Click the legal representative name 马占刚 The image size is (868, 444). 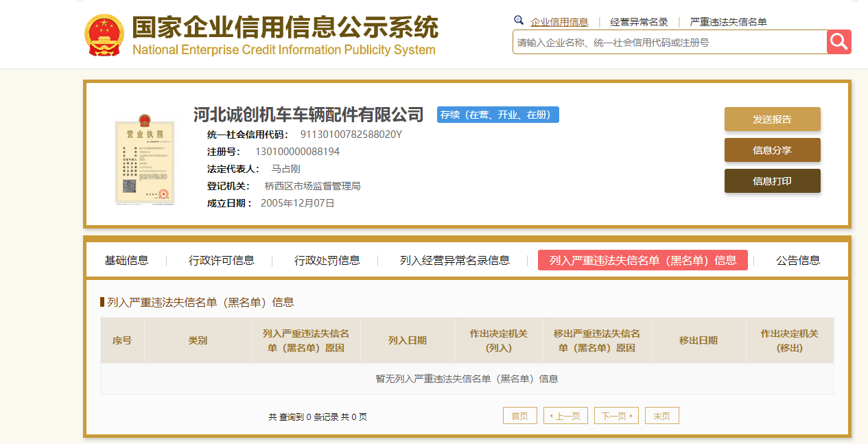(286, 169)
